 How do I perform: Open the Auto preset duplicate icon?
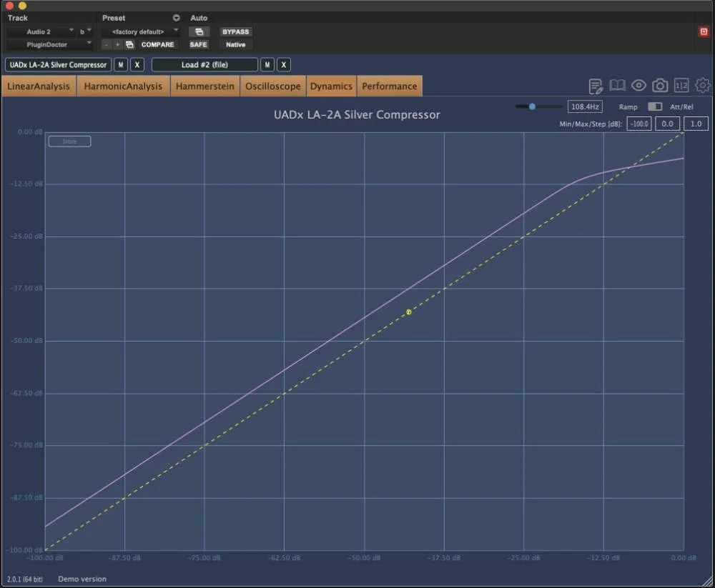pyautogui.click(x=199, y=31)
